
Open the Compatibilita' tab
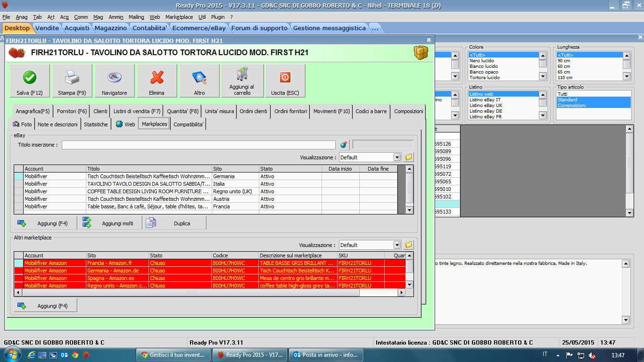point(189,124)
